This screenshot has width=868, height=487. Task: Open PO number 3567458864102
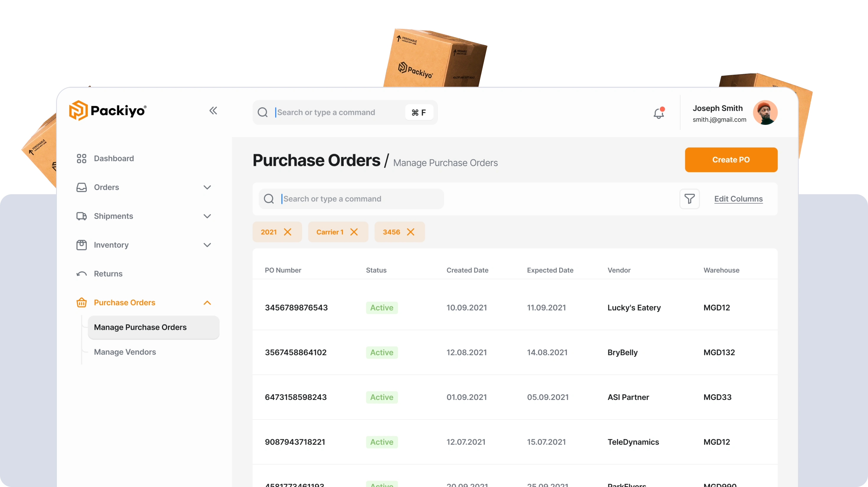(x=296, y=352)
